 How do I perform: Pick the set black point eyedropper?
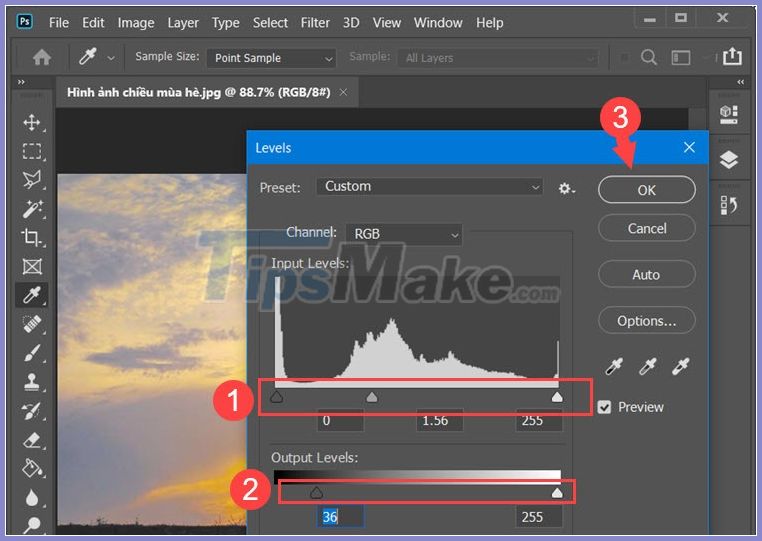pyautogui.click(x=614, y=366)
